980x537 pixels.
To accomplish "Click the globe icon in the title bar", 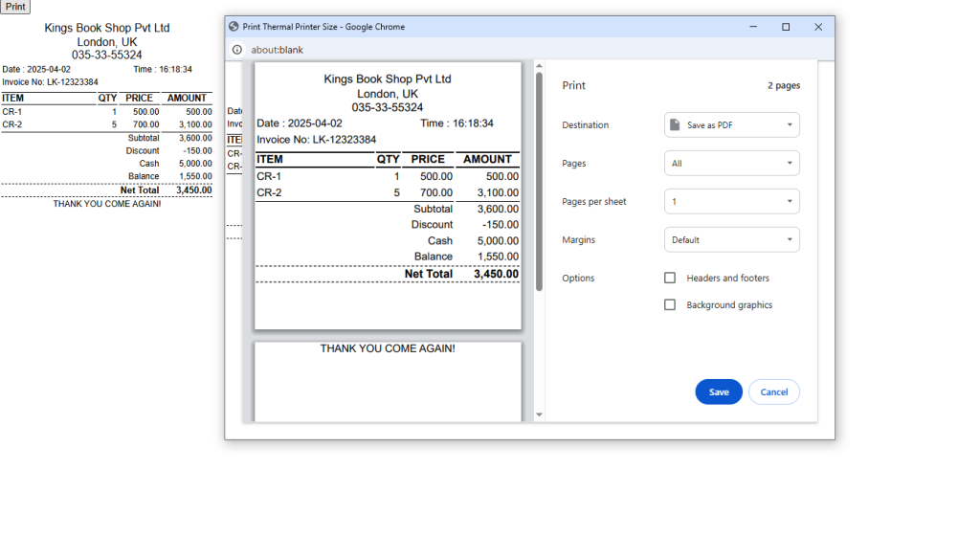I will (234, 27).
